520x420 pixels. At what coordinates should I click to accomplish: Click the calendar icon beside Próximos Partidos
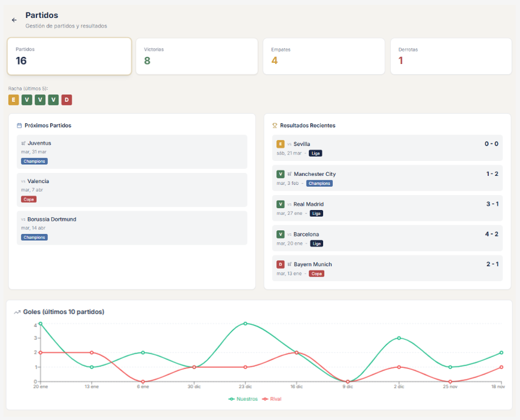(19, 126)
